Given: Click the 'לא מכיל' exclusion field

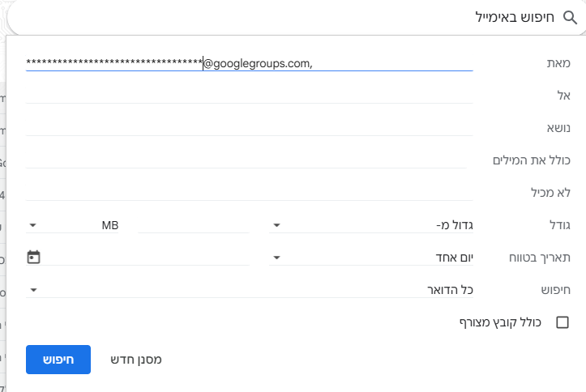Looking at the screenshot, I should click(250, 192).
